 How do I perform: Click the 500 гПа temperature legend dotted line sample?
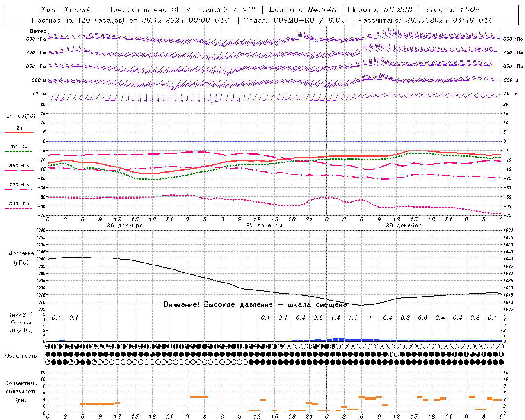point(18,208)
